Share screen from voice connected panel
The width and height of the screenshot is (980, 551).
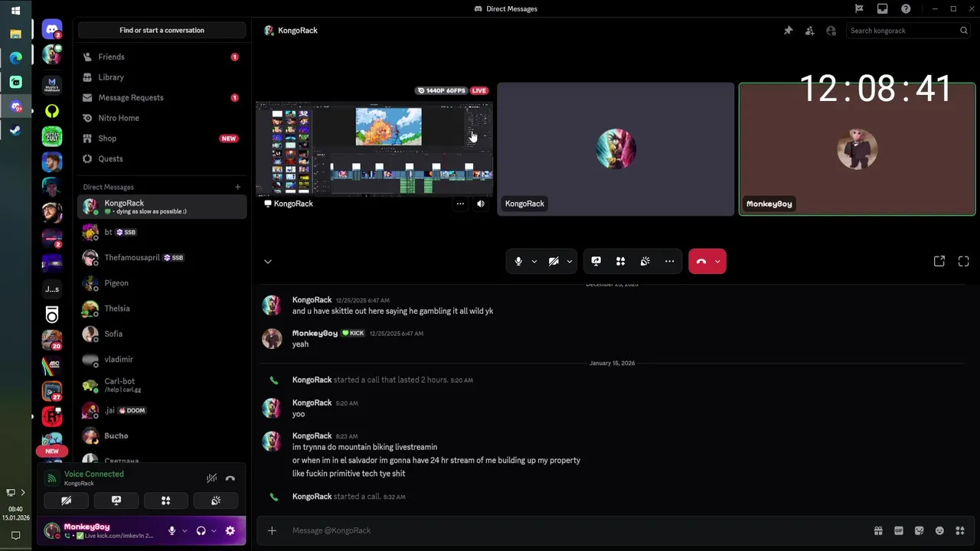click(116, 500)
